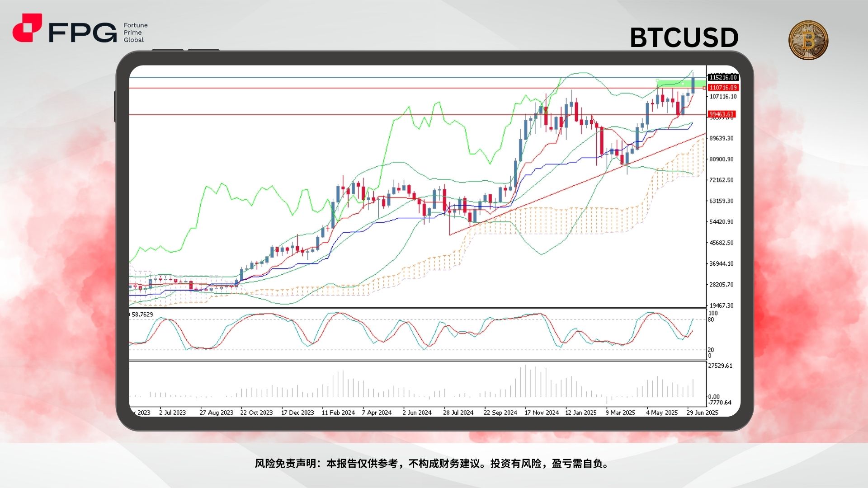Click the volume scale -7770.64 label
This screenshot has width=868, height=488.
click(720, 403)
